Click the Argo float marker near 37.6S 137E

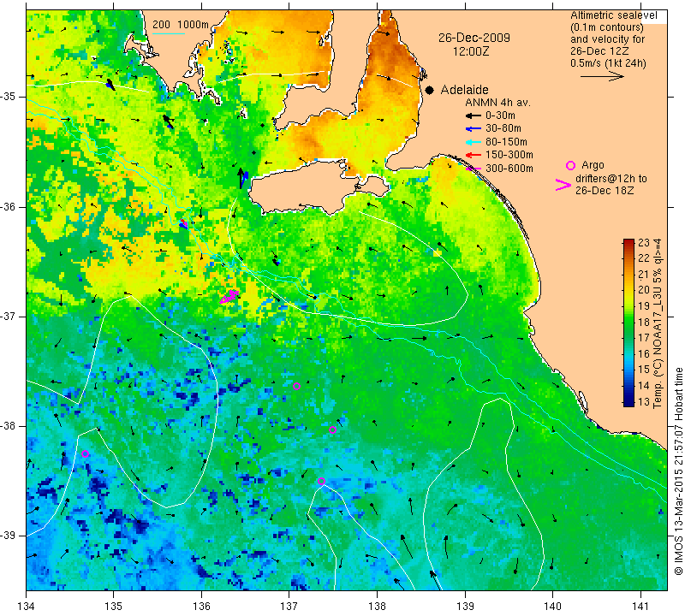pos(296,386)
